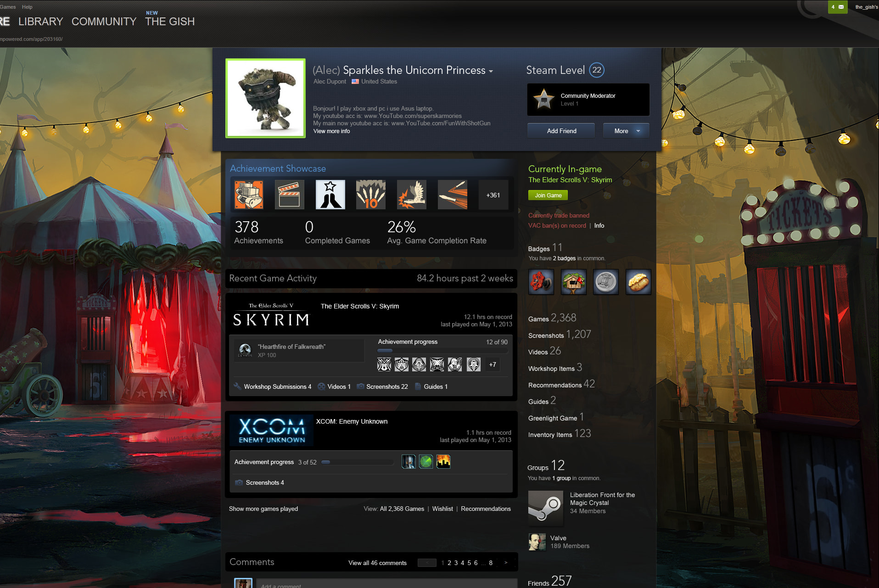Select the star figure achievement icon

(x=330, y=195)
